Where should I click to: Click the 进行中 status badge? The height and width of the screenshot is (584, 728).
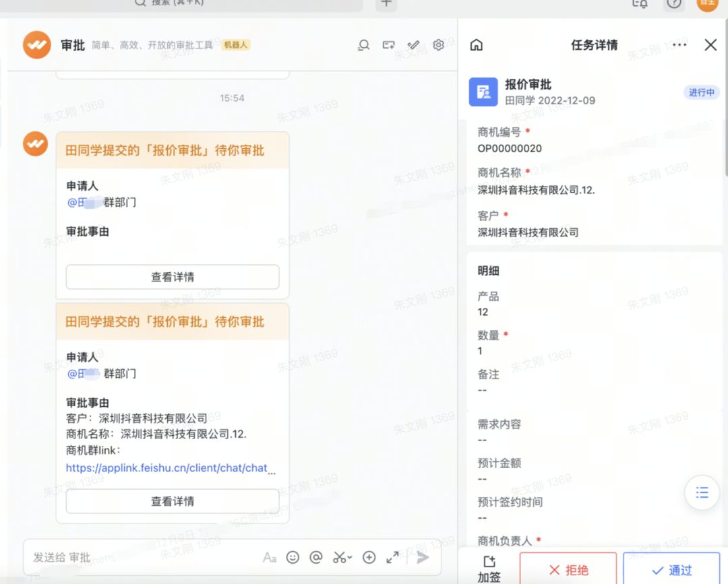702,92
